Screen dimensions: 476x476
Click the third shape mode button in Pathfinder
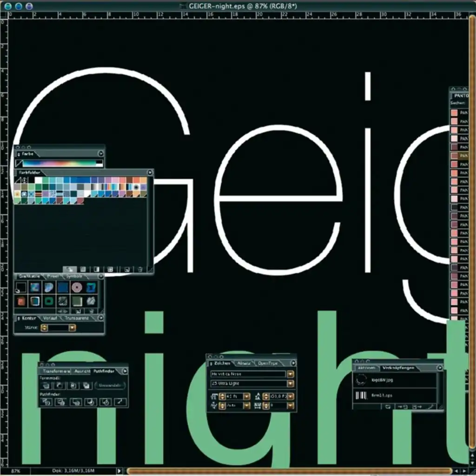tap(73, 385)
